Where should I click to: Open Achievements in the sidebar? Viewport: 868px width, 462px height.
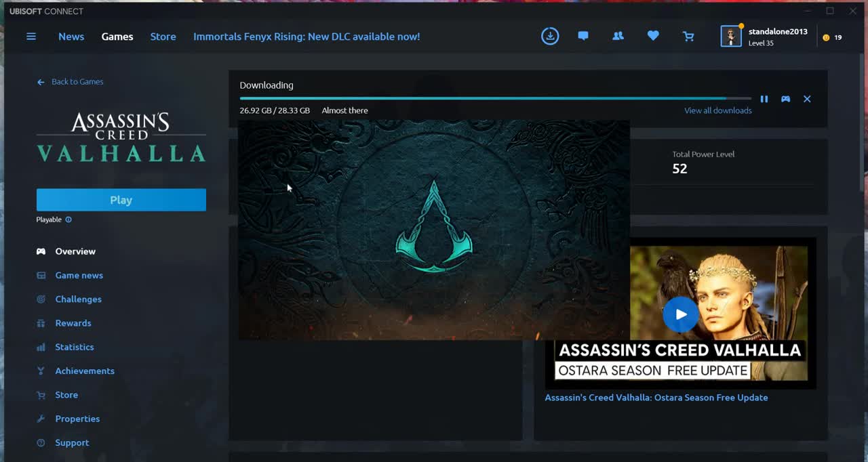[x=85, y=371]
